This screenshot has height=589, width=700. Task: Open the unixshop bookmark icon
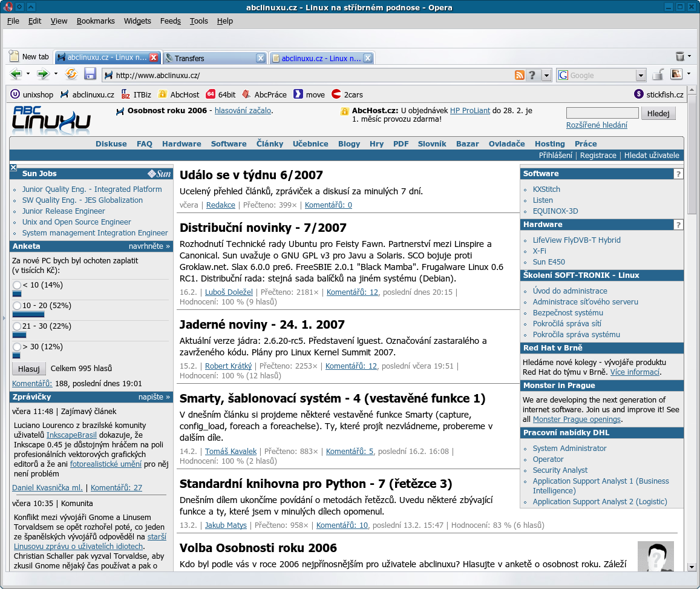pyautogui.click(x=15, y=94)
